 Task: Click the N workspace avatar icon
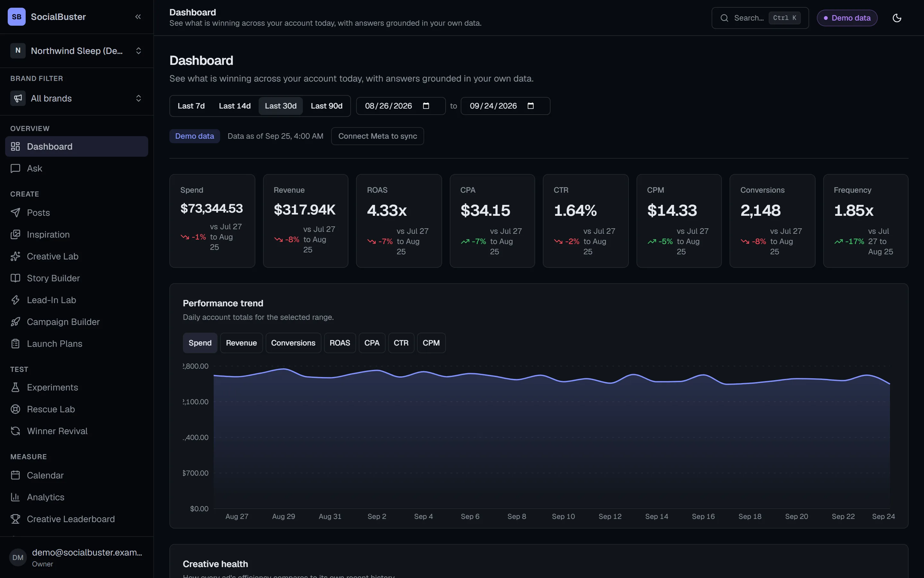18,50
